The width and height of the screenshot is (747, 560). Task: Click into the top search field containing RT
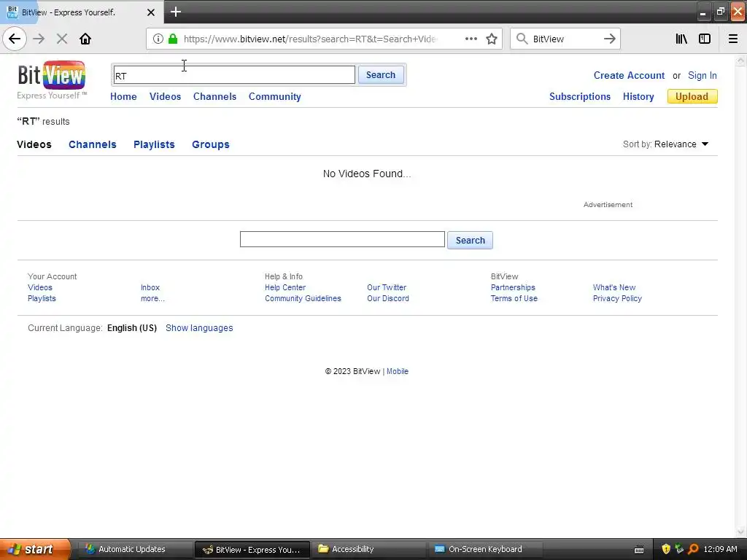(234, 75)
